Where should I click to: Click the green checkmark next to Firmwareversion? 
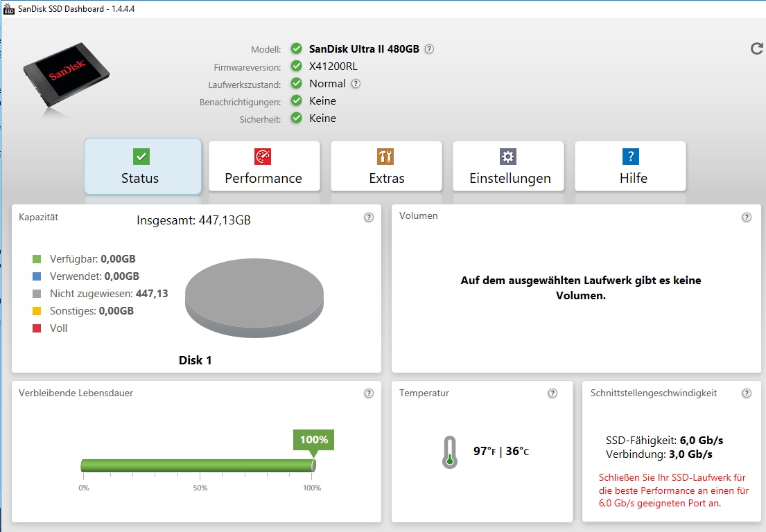(x=296, y=66)
